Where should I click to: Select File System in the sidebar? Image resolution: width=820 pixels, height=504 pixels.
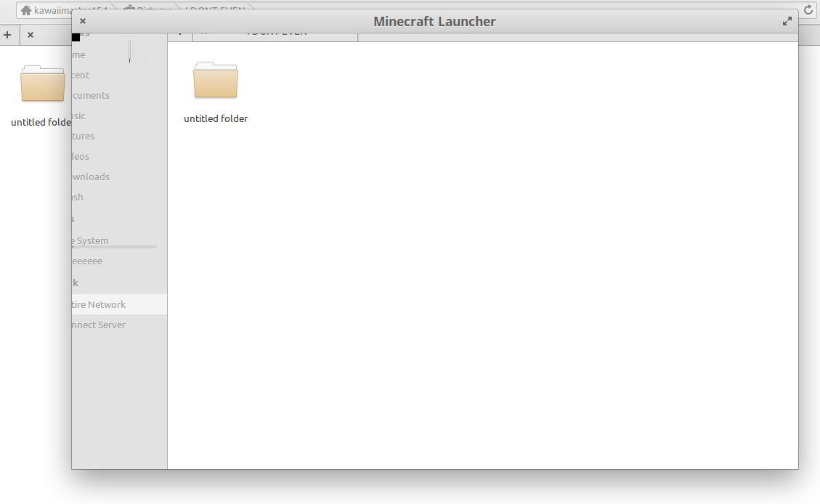point(119,241)
